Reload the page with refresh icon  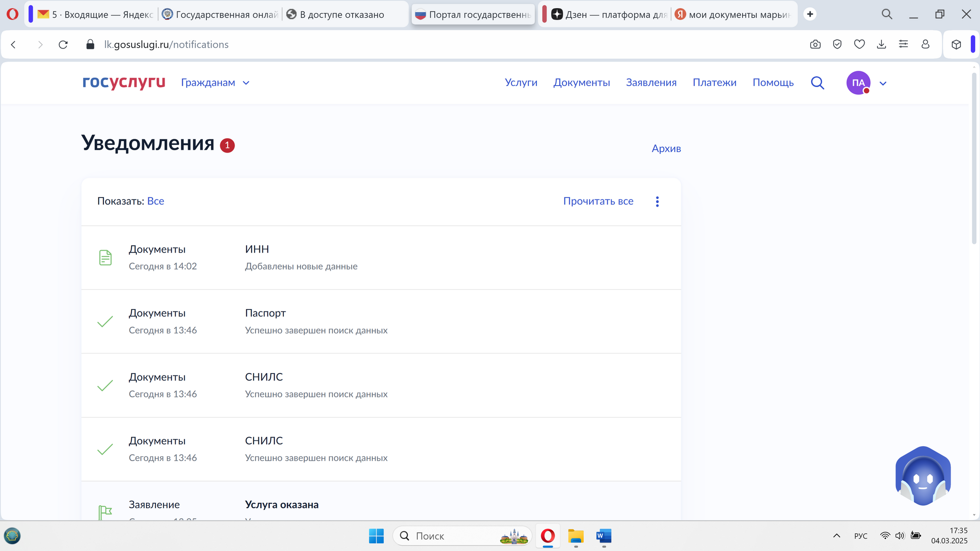point(63,44)
